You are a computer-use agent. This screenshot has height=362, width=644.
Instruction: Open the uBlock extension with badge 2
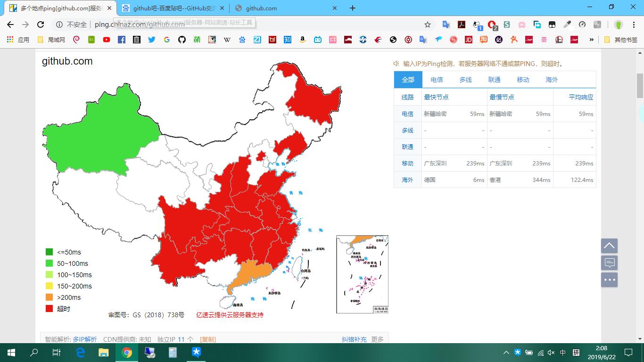click(492, 25)
